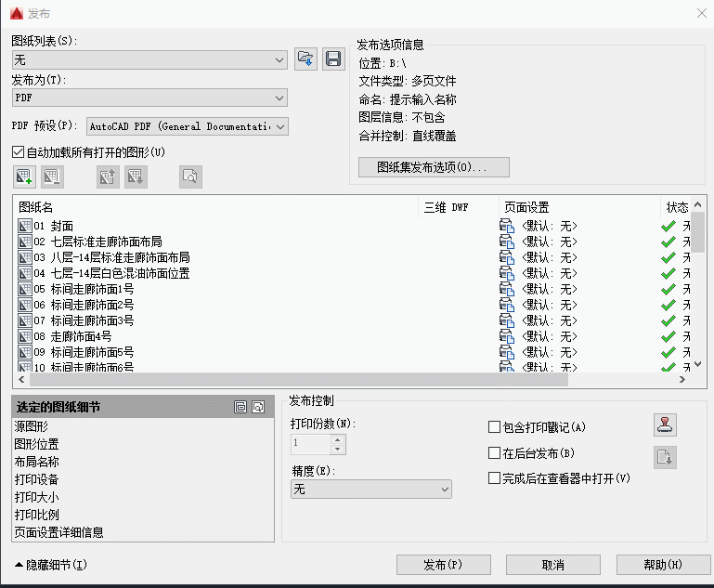
Task: Open plot stamp settings icon
Action: coord(665,425)
